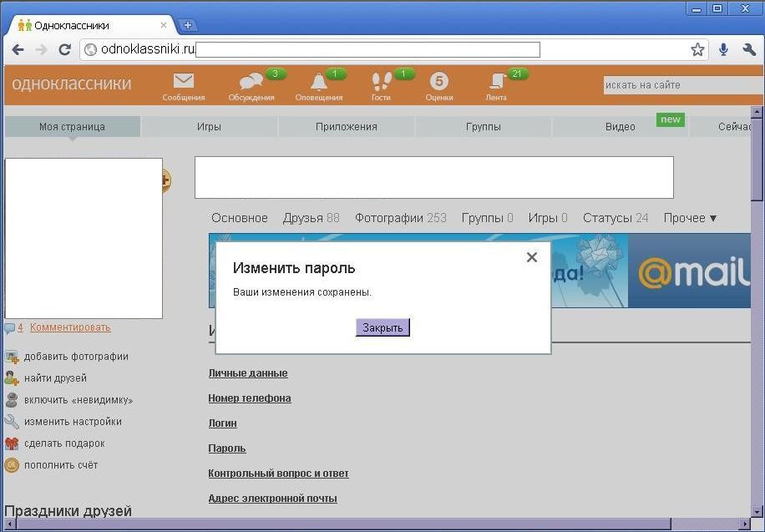Image resolution: width=765 pixels, height=532 pixels.
Task: Open the Основное profile section
Action: [240, 218]
